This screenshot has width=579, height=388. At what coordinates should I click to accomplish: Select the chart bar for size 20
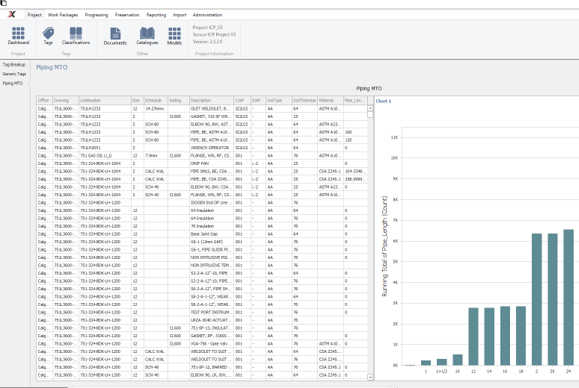(552, 299)
